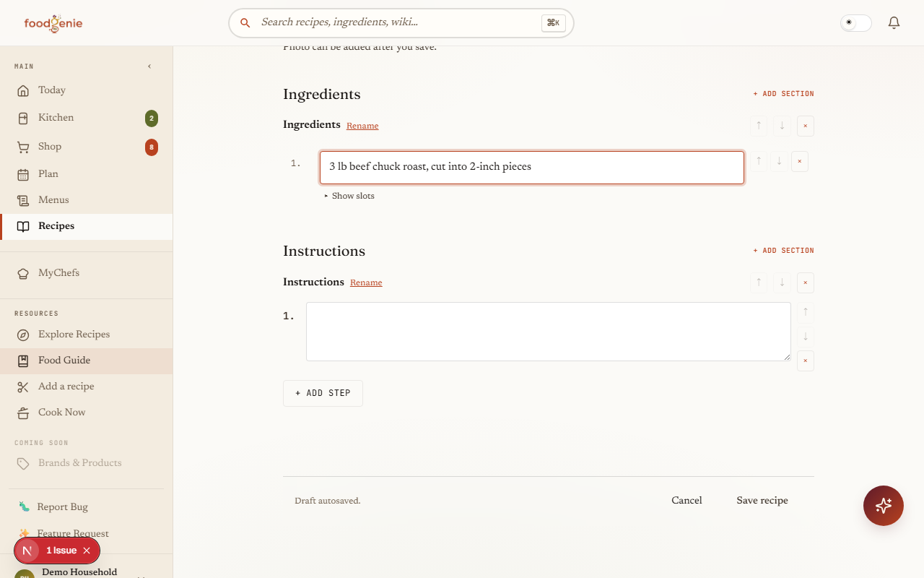This screenshot has height=578, width=924.
Task: Open Feature Request link
Action: point(87,534)
